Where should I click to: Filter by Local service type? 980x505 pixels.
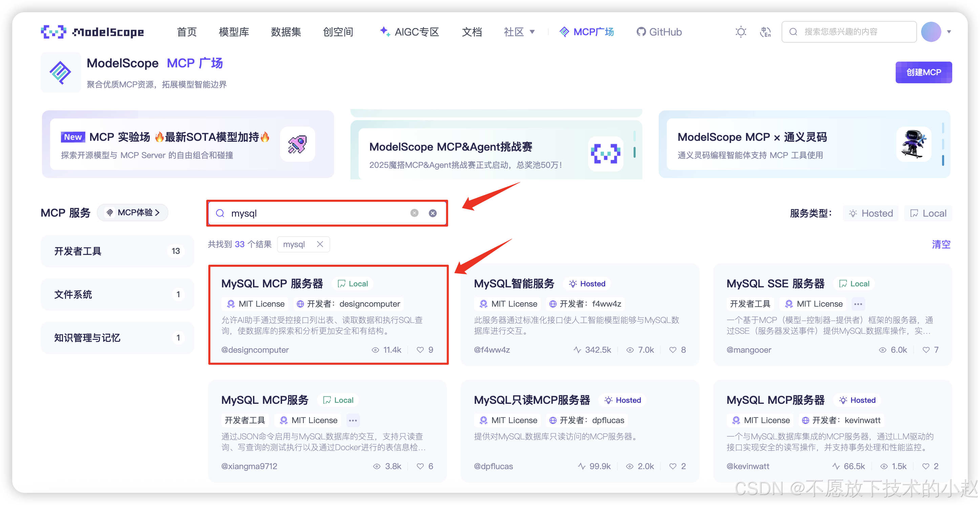click(x=928, y=213)
